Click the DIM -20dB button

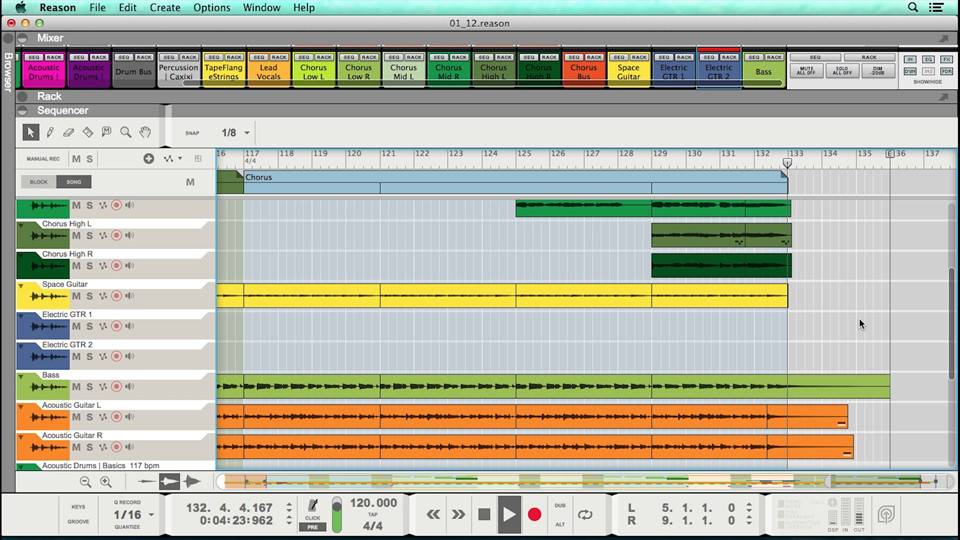click(878, 71)
